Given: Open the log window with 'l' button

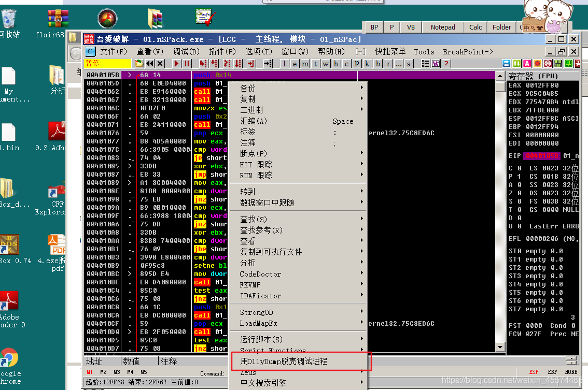Looking at the screenshot, I should click(284, 64).
